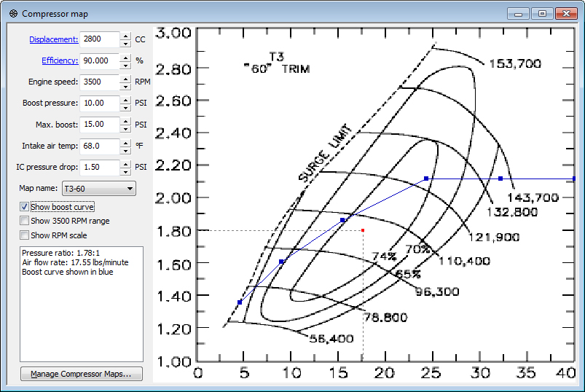The height and width of the screenshot is (392, 585).
Task: Click the Max. boost input field
Action: tap(100, 124)
